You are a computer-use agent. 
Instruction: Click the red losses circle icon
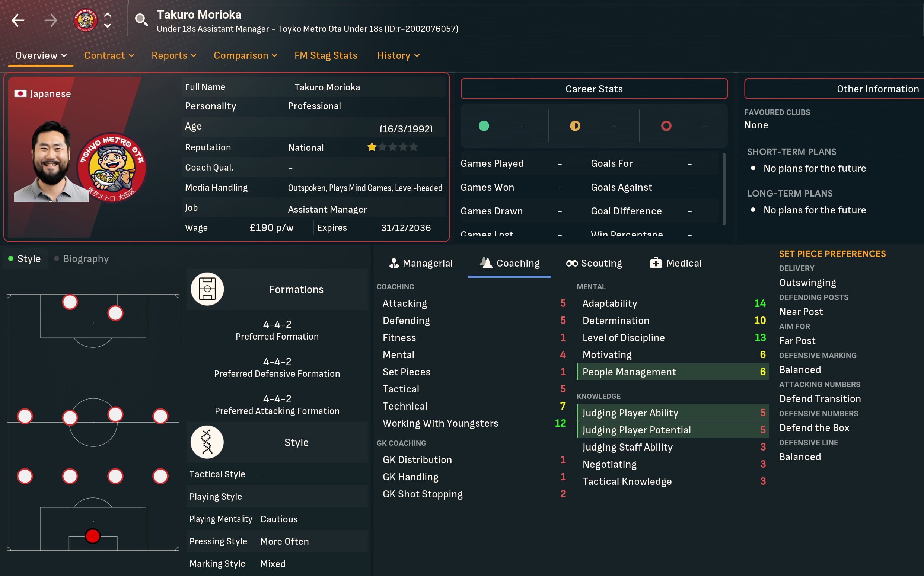pos(666,126)
